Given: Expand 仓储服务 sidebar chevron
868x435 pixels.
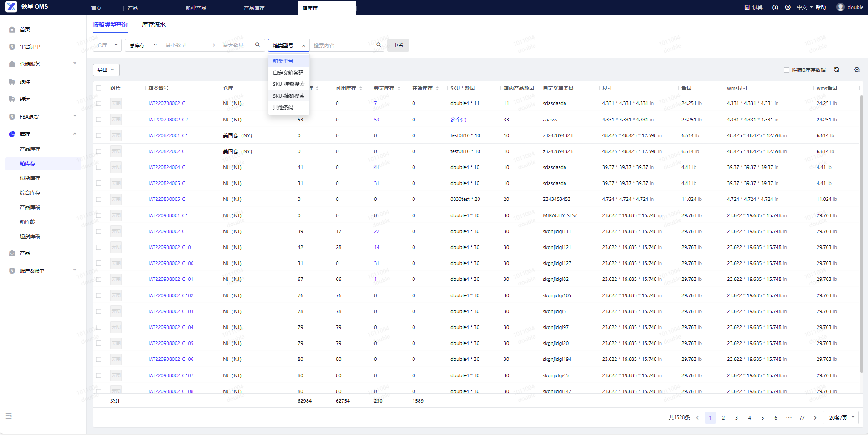Looking at the screenshot, I should pyautogui.click(x=75, y=64).
